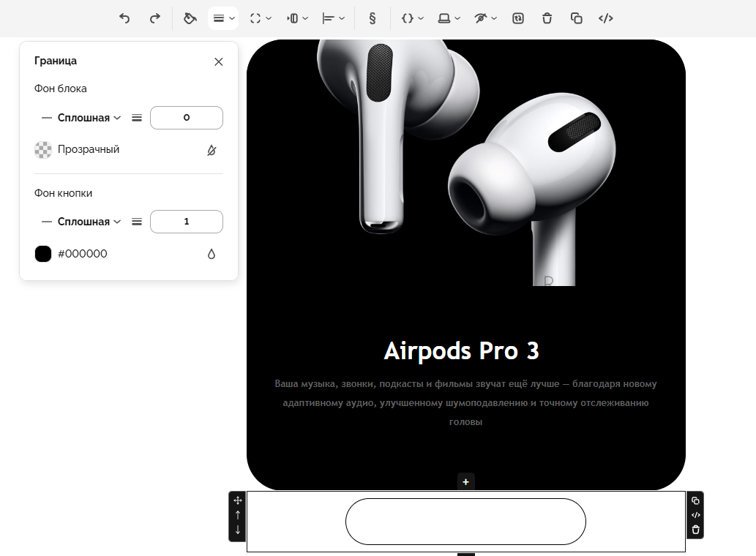
Task: Open the border lines menu in the toolbar
Action: click(x=223, y=18)
